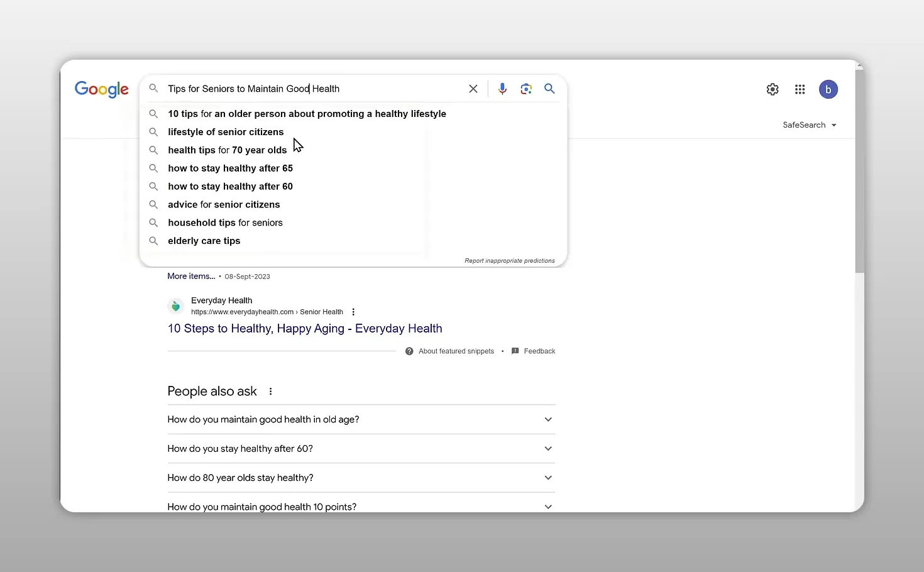Click the page vertical scrollbar

pos(859,170)
